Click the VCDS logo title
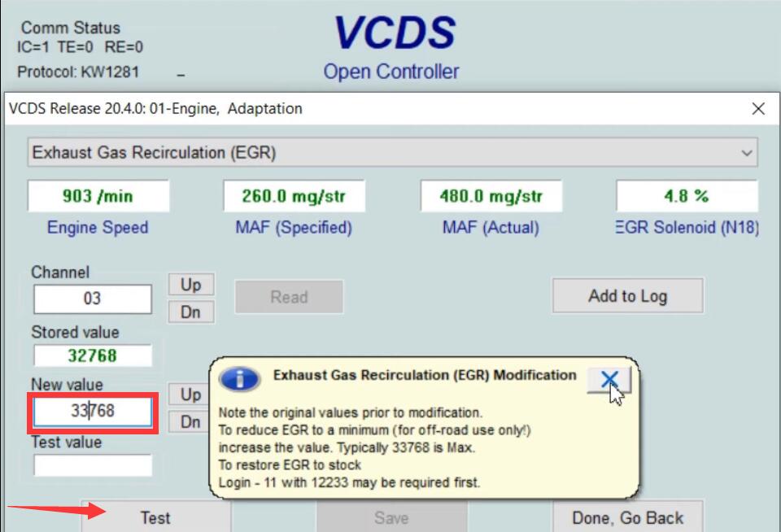Screen dimensions: 781x532 coord(395,33)
